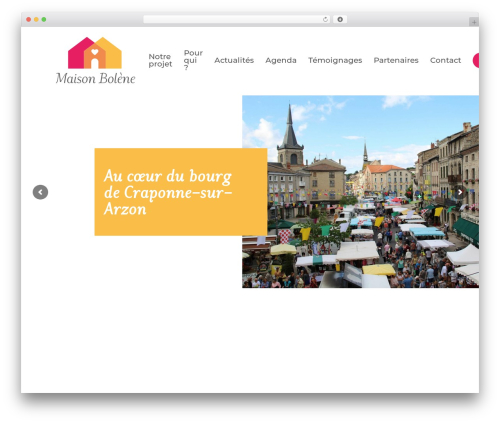The height and width of the screenshot is (423, 500).
Task: Advance to the next slide arrow
Action: pyautogui.click(x=460, y=192)
